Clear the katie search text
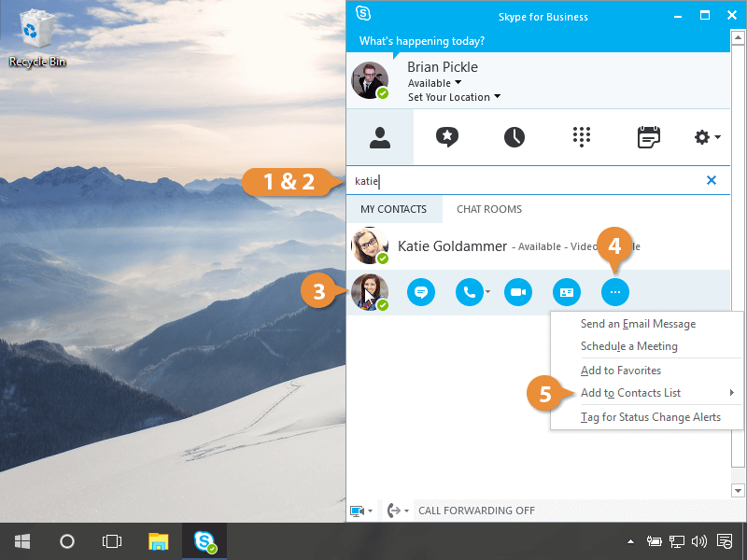Image resolution: width=747 pixels, height=560 pixels. point(712,180)
